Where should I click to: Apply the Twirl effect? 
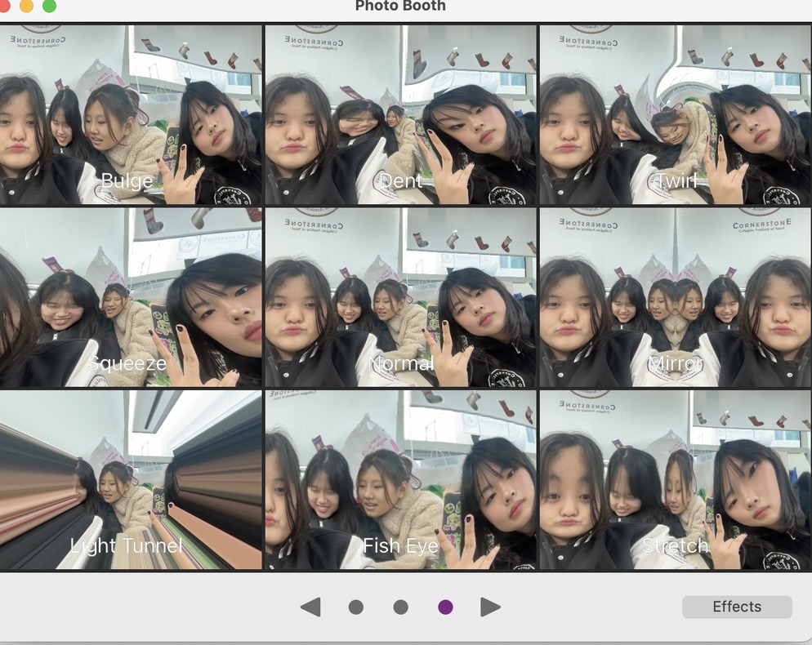[x=675, y=114]
